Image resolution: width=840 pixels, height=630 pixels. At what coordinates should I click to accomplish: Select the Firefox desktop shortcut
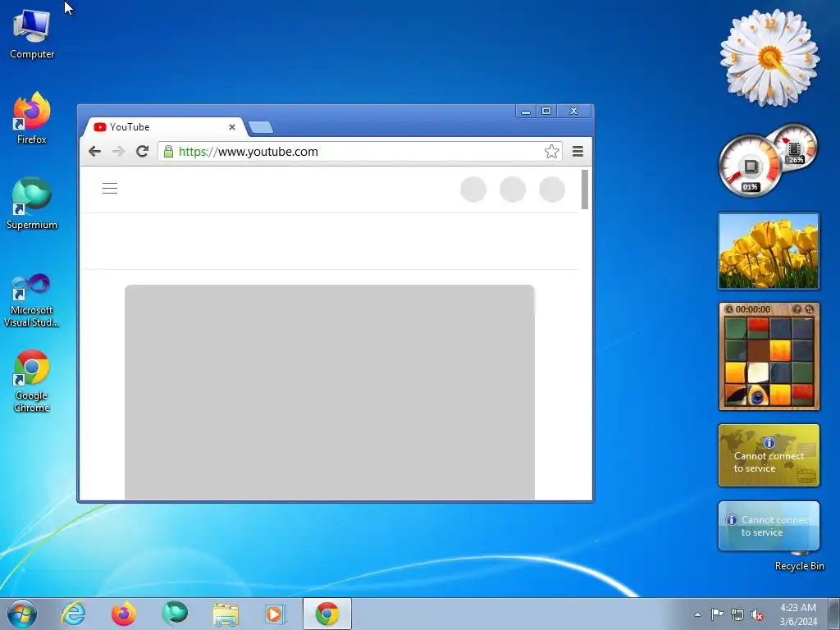tap(32, 118)
